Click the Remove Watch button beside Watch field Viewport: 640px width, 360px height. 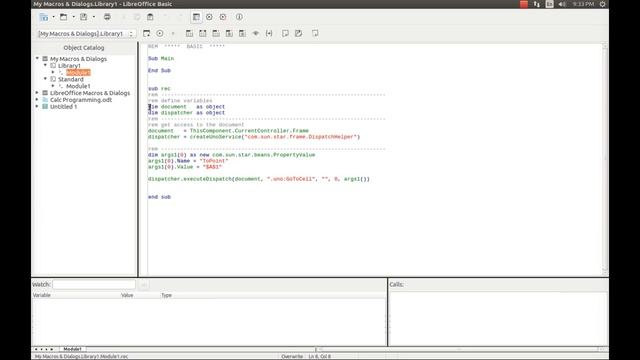point(143,284)
